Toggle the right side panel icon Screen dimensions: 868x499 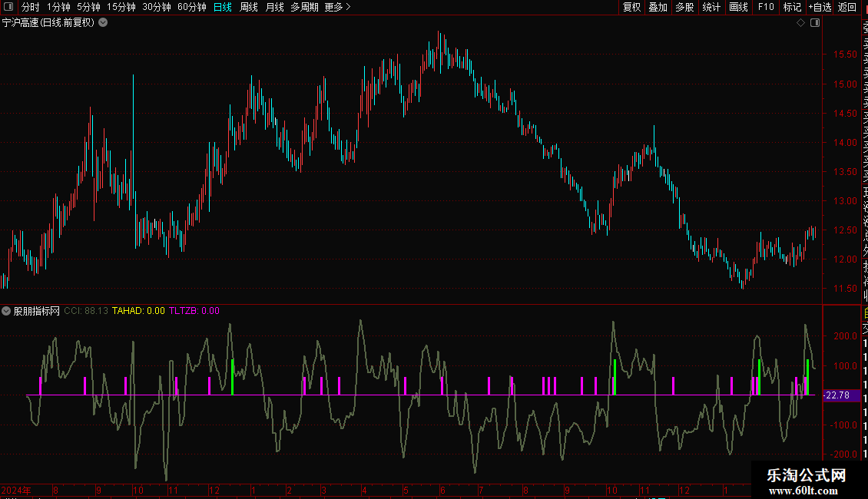click(x=815, y=23)
